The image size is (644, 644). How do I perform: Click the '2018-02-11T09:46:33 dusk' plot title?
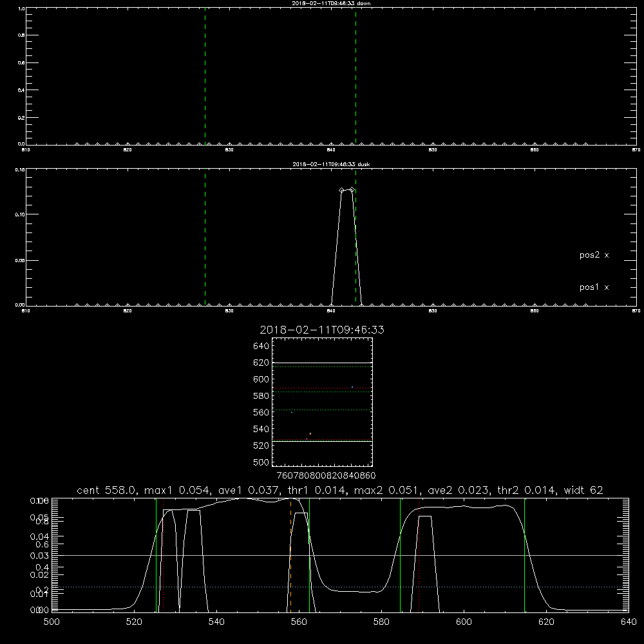coord(331,164)
